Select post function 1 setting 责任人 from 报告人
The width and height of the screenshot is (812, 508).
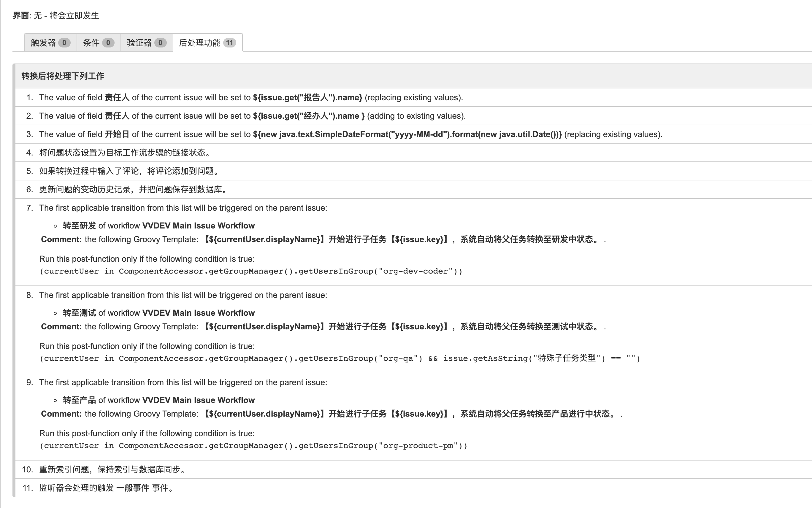pyautogui.click(x=250, y=97)
